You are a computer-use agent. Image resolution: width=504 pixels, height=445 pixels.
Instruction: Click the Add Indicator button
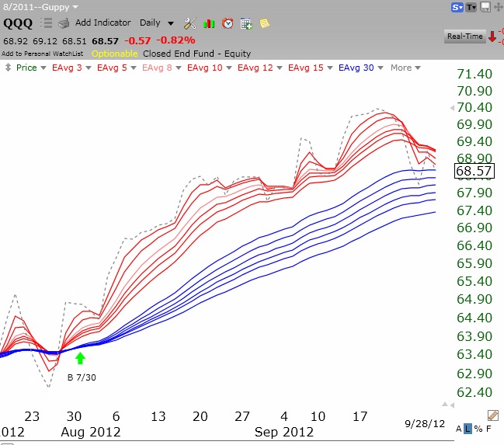(103, 23)
